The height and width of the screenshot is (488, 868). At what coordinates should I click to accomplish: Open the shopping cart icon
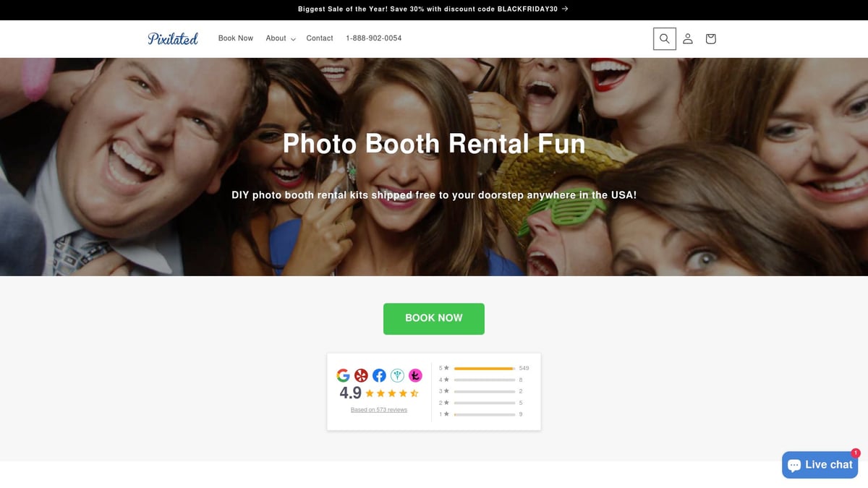coord(710,38)
